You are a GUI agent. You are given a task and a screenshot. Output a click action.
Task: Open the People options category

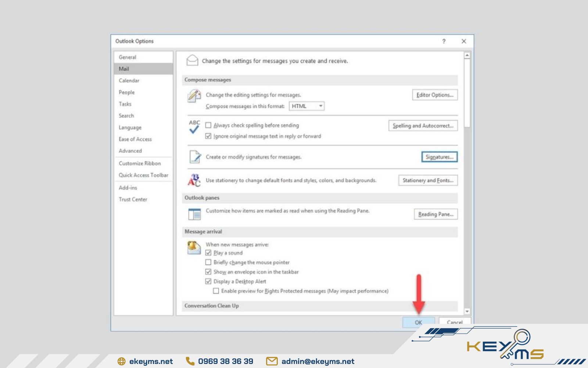click(x=143, y=92)
